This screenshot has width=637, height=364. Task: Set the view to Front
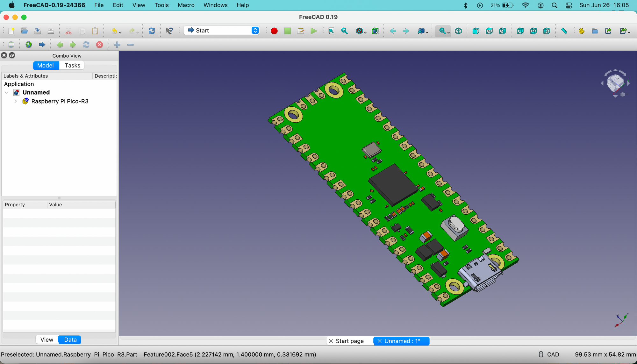(x=476, y=31)
